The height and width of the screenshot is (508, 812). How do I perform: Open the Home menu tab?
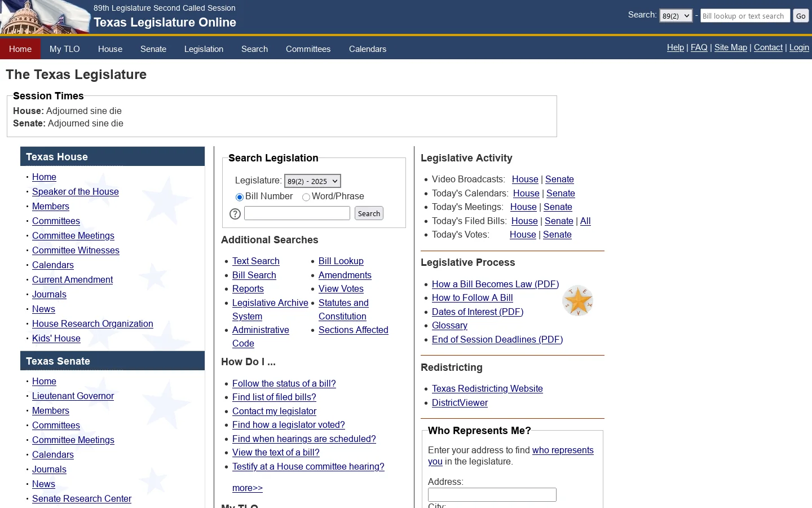point(20,49)
